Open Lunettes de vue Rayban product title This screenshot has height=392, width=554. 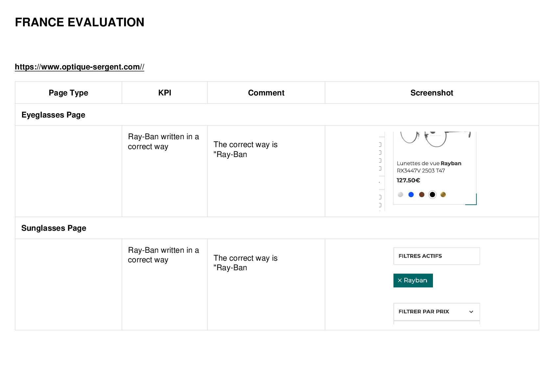429,167
